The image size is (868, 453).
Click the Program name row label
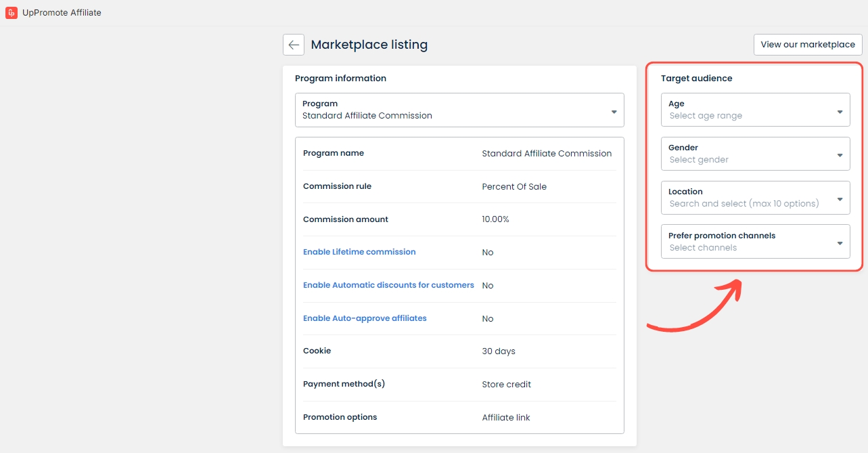coord(334,153)
